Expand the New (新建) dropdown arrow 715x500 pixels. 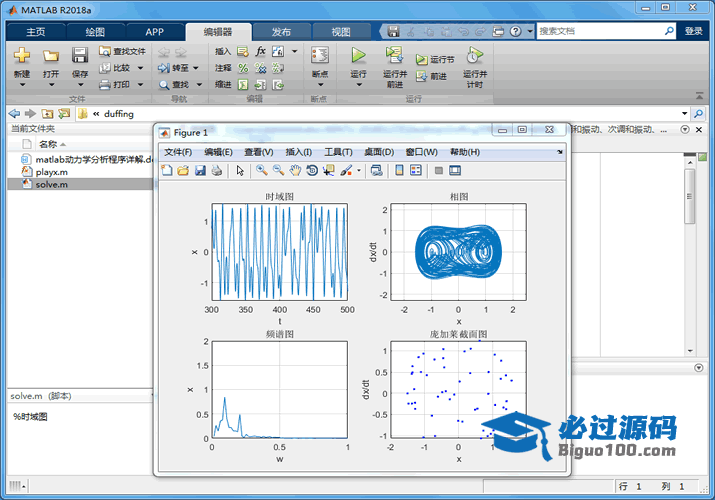click(22, 85)
